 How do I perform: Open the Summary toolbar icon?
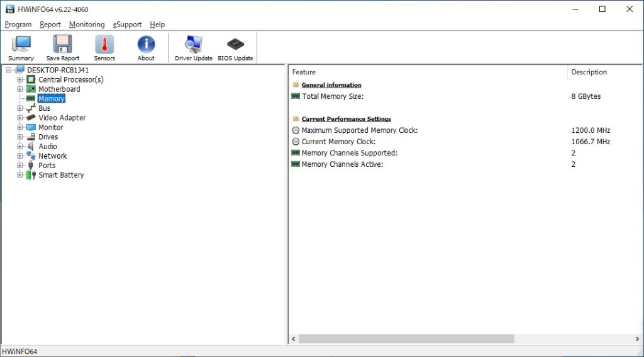pos(21,48)
